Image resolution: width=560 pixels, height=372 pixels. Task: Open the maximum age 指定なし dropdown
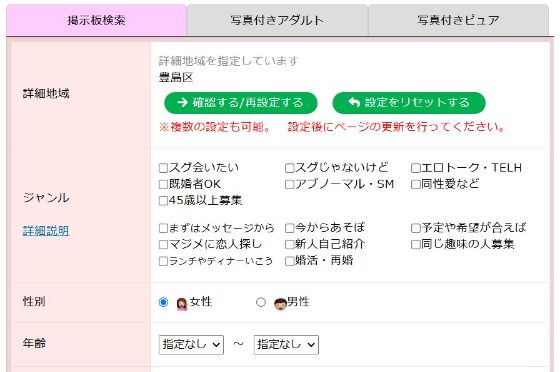coord(286,345)
